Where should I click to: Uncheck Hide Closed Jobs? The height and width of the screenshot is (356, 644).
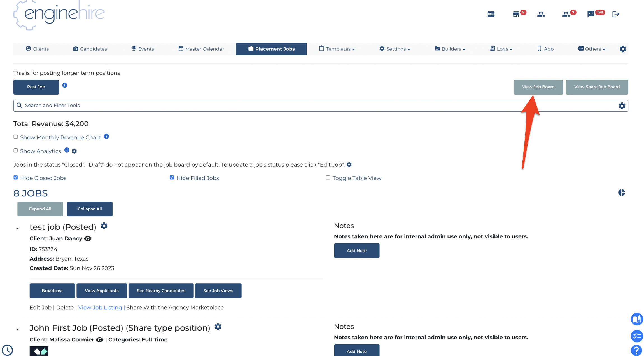coord(16,178)
